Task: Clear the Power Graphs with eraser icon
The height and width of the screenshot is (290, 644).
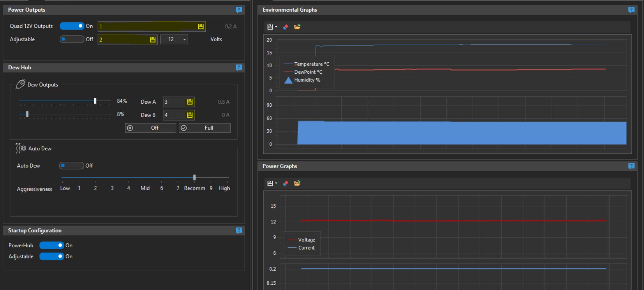Action: pos(286,183)
